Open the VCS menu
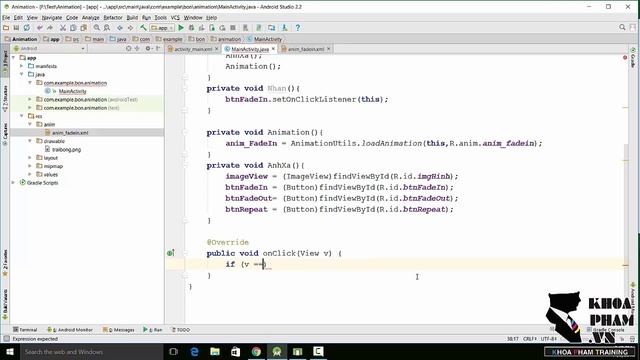This screenshot has height=360, width=640. click(x=175, y=18)
